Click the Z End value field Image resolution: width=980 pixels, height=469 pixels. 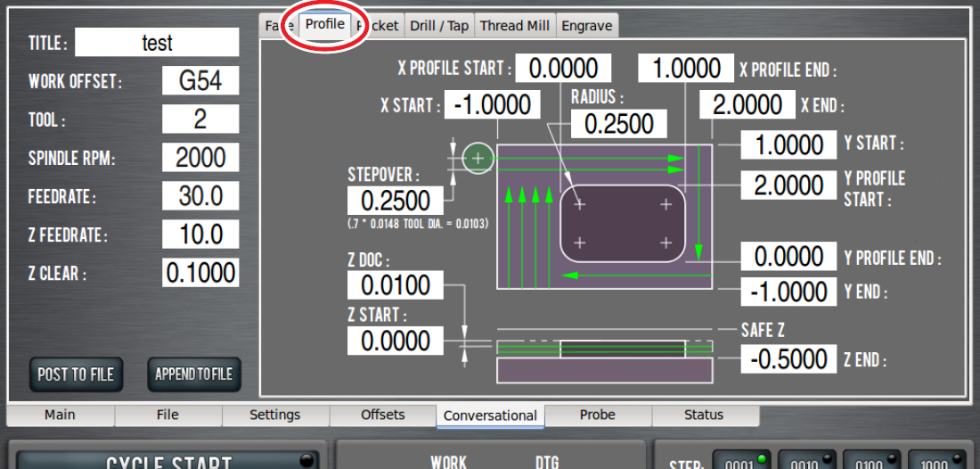click(788, 359)
